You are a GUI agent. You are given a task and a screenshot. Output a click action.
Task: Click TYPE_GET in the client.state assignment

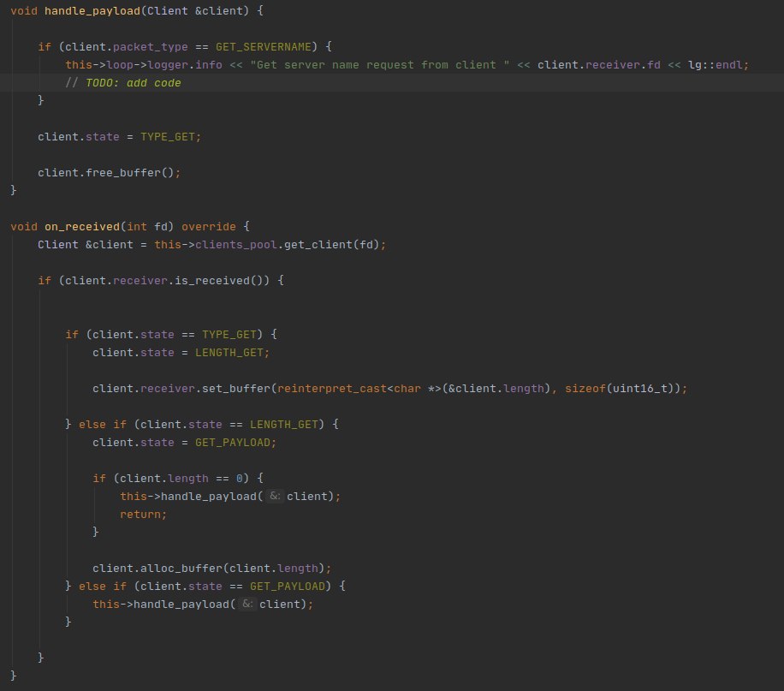168,137
